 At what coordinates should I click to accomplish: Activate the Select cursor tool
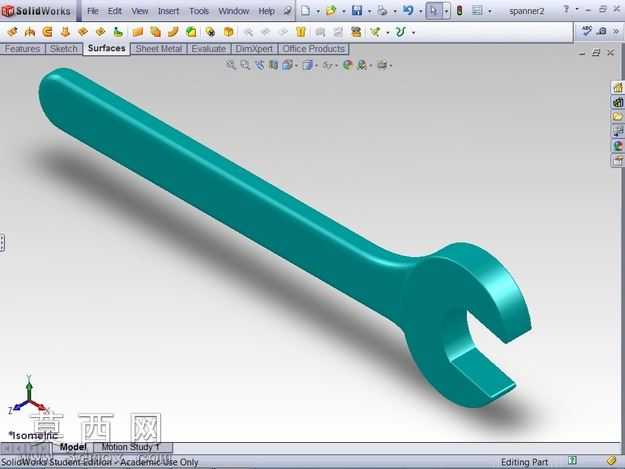434,11
